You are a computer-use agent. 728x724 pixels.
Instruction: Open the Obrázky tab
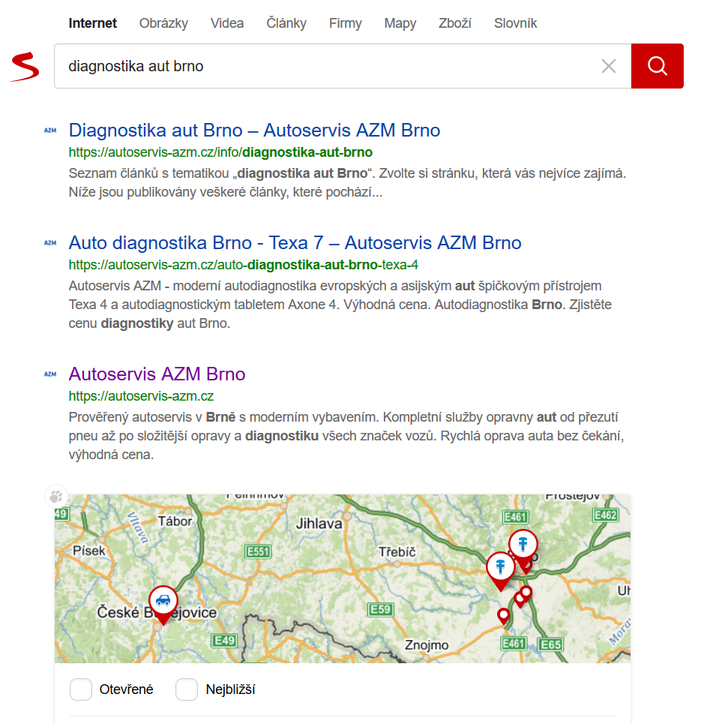[163, 23]
